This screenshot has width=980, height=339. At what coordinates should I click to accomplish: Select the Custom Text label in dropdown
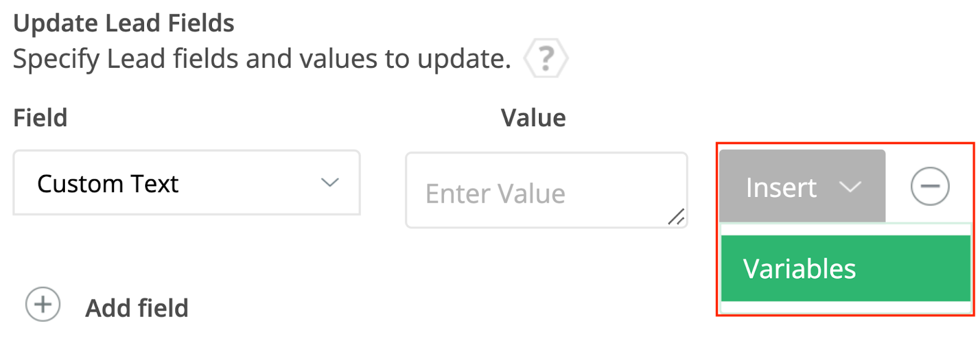pyautogui.click(x=108, y=184)
